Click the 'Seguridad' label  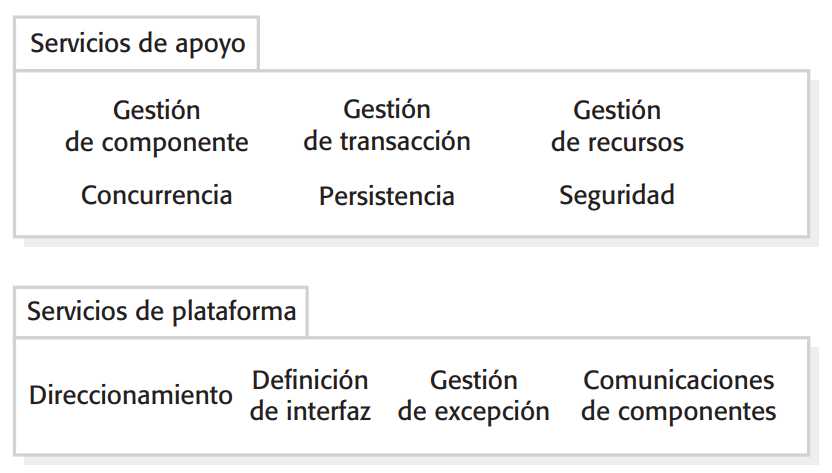[616, 194]
